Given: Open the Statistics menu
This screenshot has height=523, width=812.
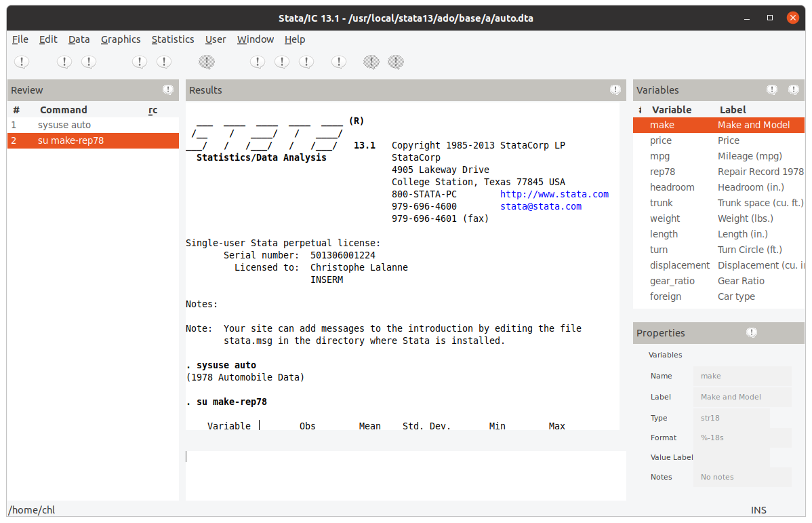Looking at the screenshot, I should click(x=173, y=39).
